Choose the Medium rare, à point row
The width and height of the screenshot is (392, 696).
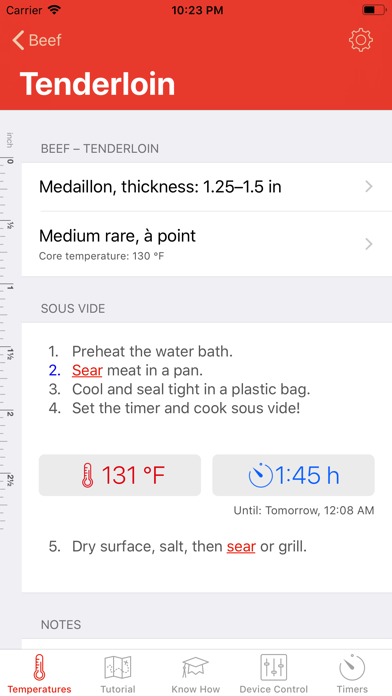coord(207,244)
